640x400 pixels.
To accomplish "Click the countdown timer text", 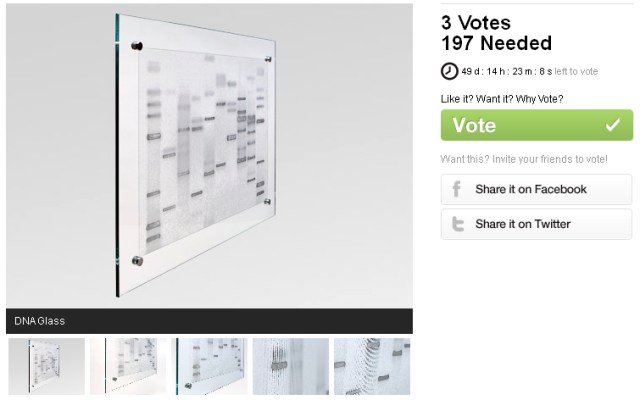I will 506,71.
